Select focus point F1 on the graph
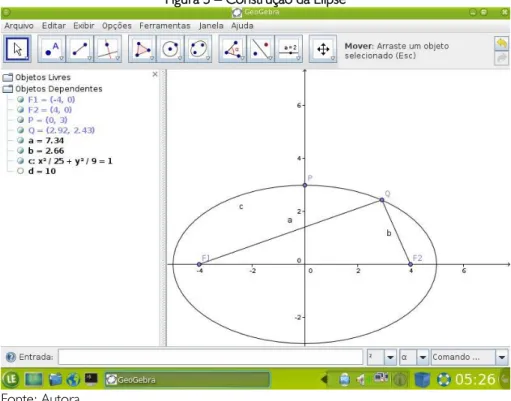The height and width of the screenshot is (401, 511). (x=199, y=264)
